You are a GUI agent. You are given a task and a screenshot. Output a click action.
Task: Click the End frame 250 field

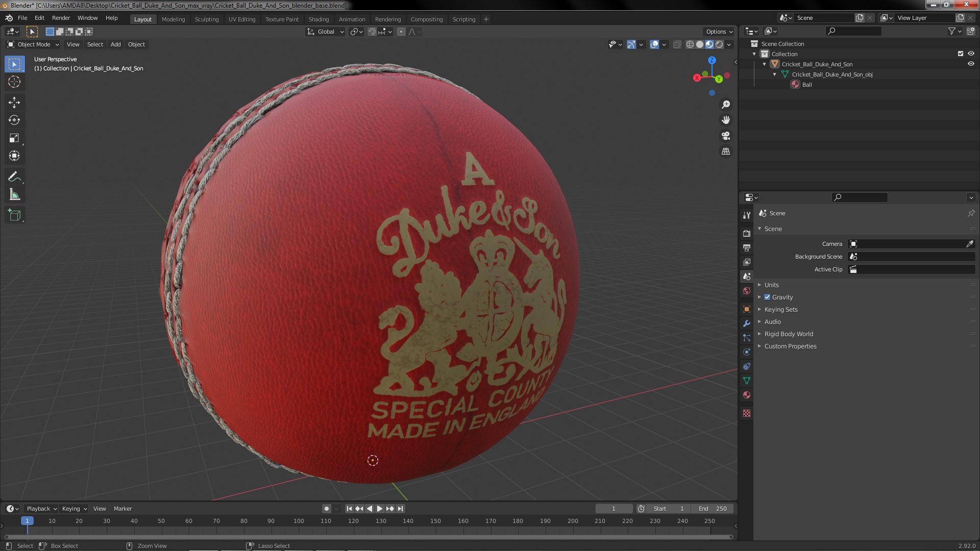pyautogui.click(x=713, y=509)
